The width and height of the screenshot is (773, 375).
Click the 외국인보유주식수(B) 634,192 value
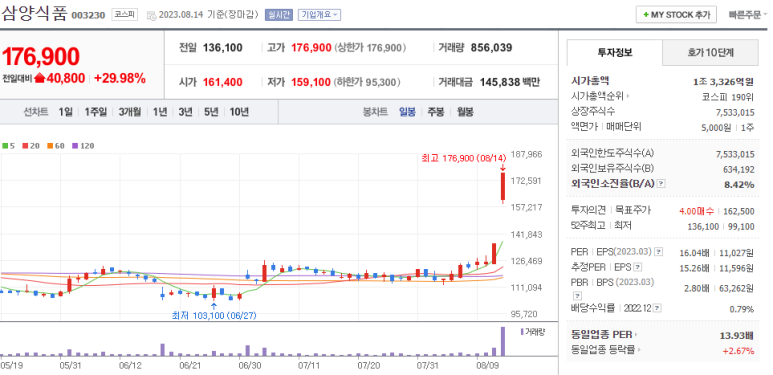tap(737, 170)
